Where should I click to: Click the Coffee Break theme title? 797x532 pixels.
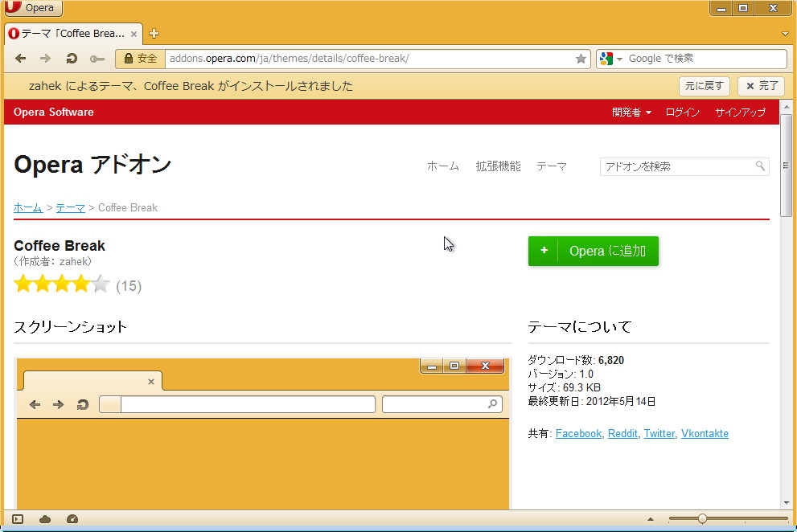coord(60,246)
